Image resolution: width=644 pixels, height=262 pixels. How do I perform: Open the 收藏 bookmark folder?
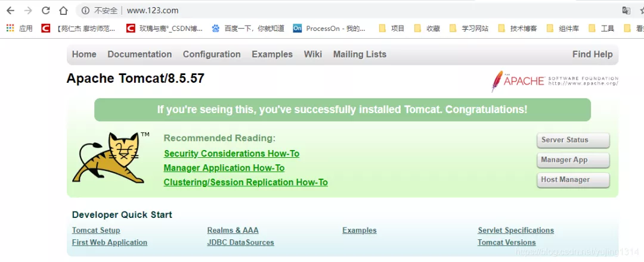click(x=427, y=29)
